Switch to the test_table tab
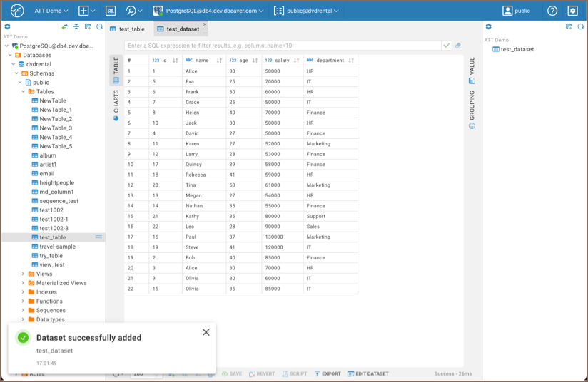This screenshot has width=588, height=382. (131, 29)
